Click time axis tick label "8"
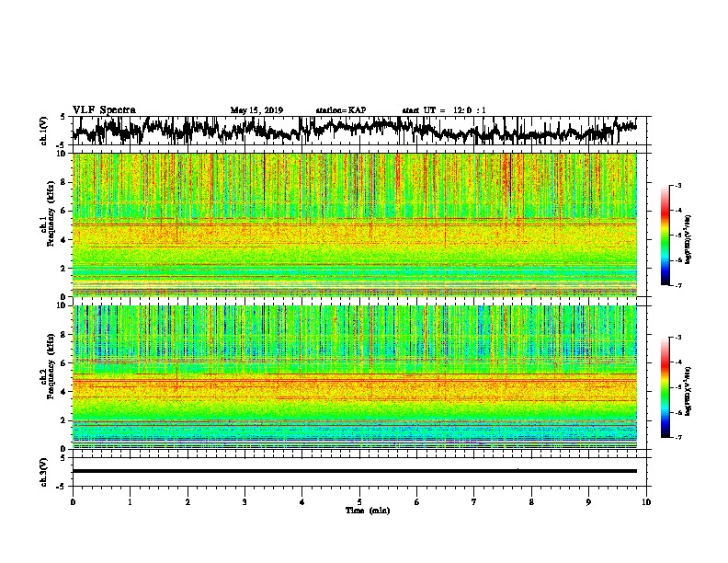The height and width of the screenshot is (563, 728). coord(531,501)
